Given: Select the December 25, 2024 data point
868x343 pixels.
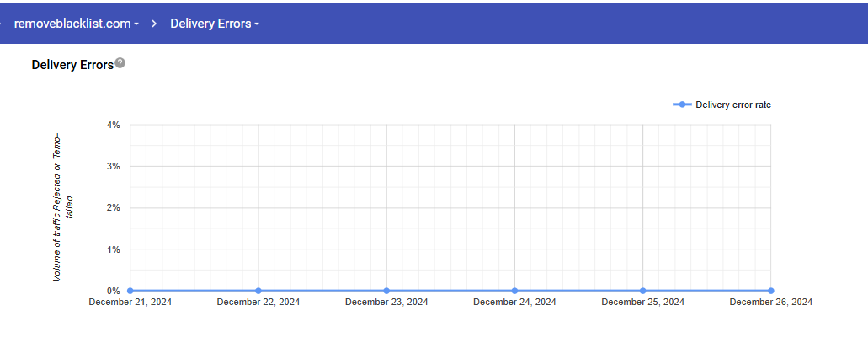Looking at the screenshot, I should (x=643, y=290).
